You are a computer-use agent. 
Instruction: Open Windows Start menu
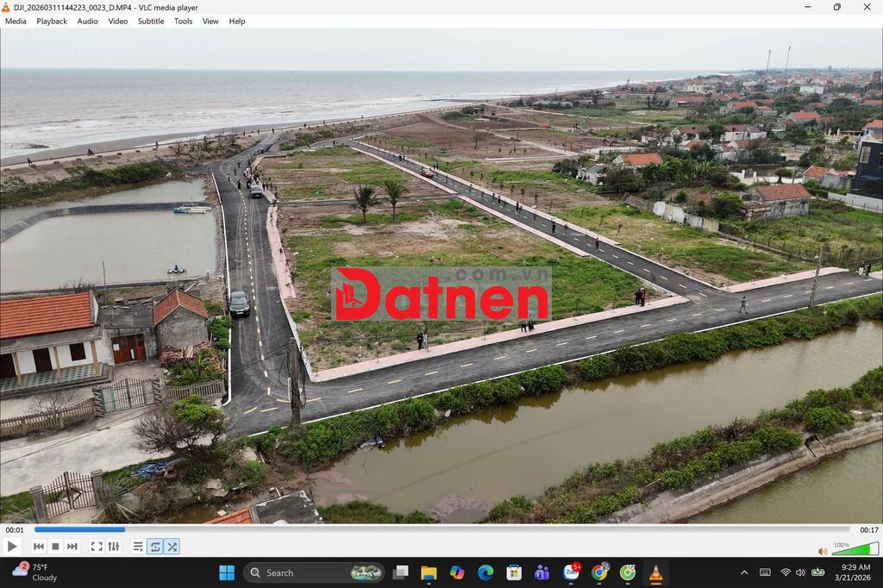click(226, 572)
